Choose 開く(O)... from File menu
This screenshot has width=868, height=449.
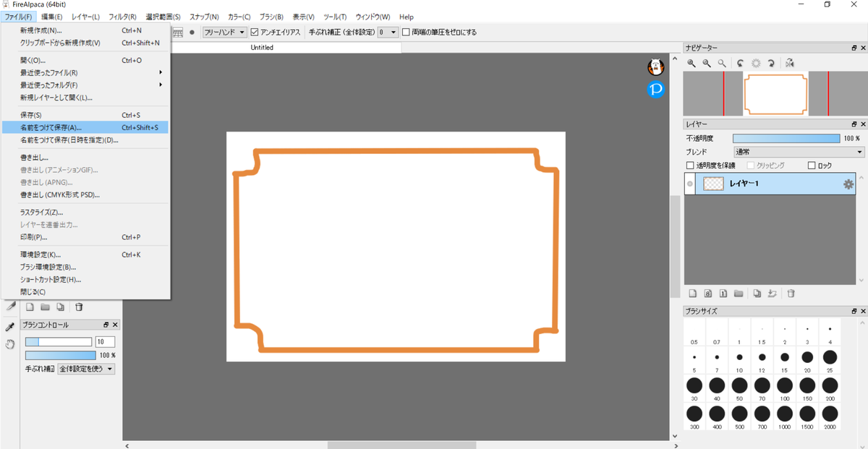pyautogui.click(x=85, y=60)
